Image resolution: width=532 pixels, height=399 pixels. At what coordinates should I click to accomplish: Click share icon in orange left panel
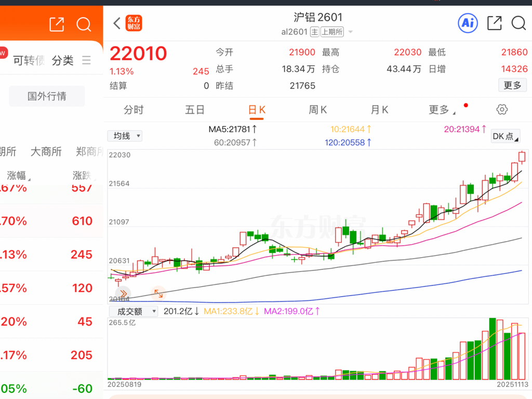pyautogui.click(x=57, y=24)
